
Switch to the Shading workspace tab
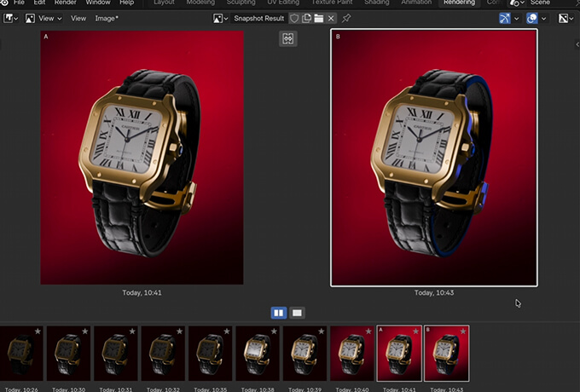pos(376,3)
